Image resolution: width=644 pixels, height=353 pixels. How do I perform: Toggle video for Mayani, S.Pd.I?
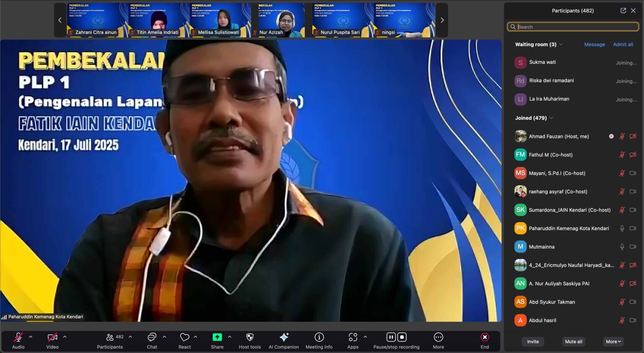pos(633,173)
